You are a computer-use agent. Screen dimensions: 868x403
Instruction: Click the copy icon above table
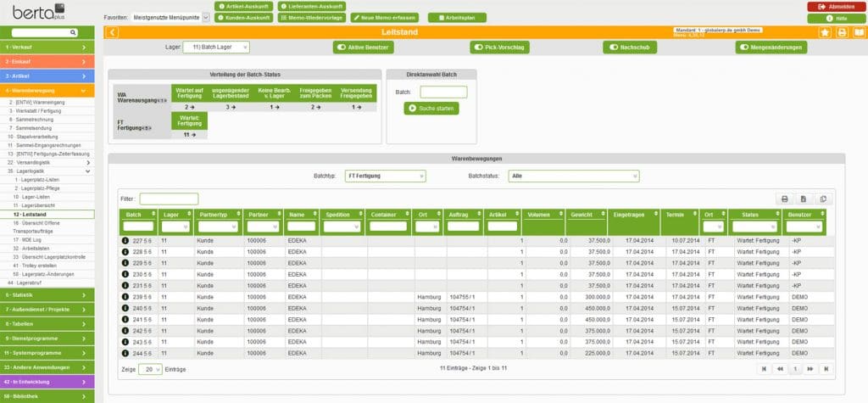coord(821,199)
